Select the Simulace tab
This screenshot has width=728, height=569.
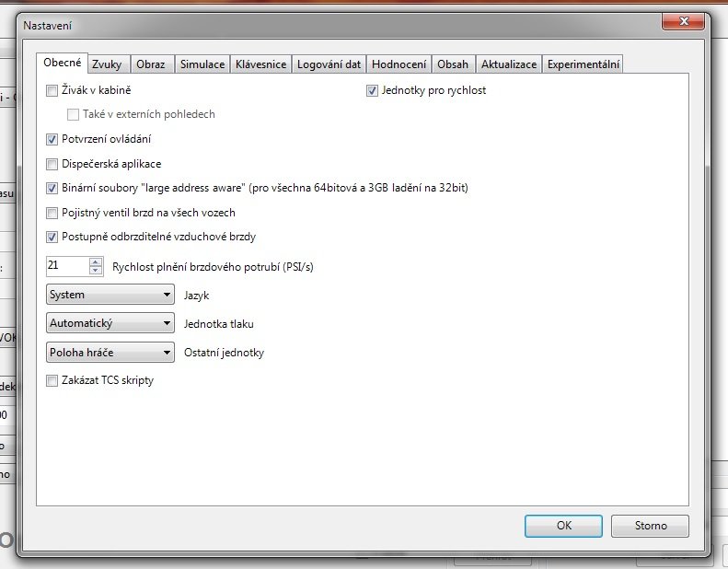(x=202, y=64)
